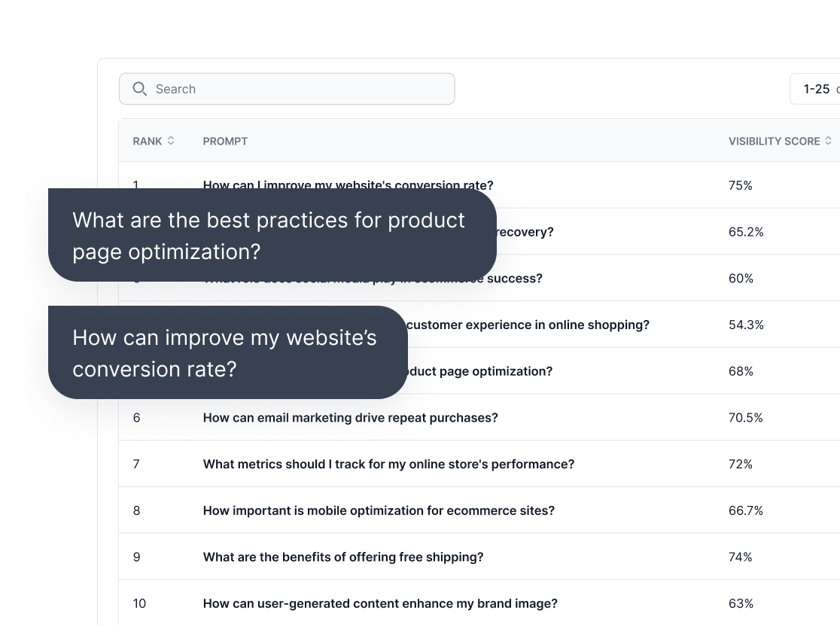This screenshot has height=625, width=840.
Task: Click the VISIBILITY SCORE header label
Action: click(x=774, y=142)
